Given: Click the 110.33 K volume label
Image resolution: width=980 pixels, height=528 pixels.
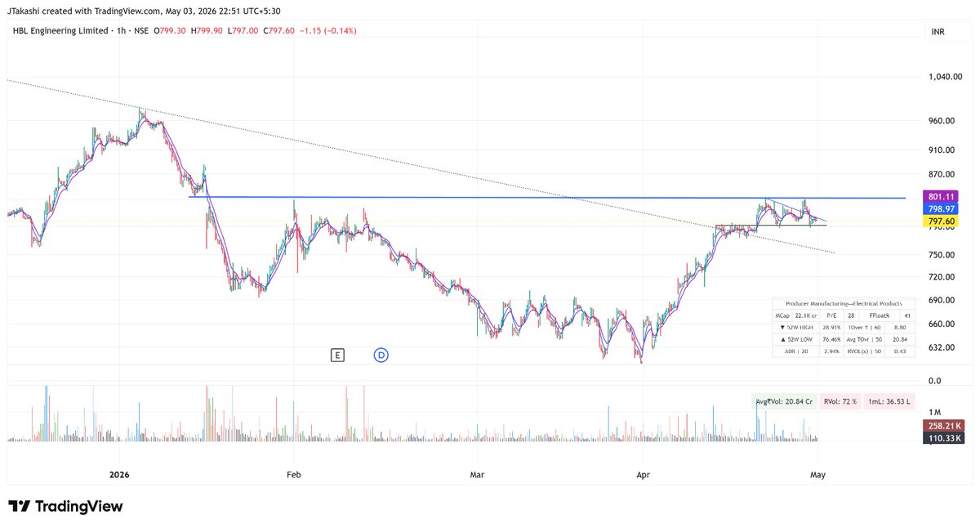Looking at the screenshot, I should tap(945, 439).
